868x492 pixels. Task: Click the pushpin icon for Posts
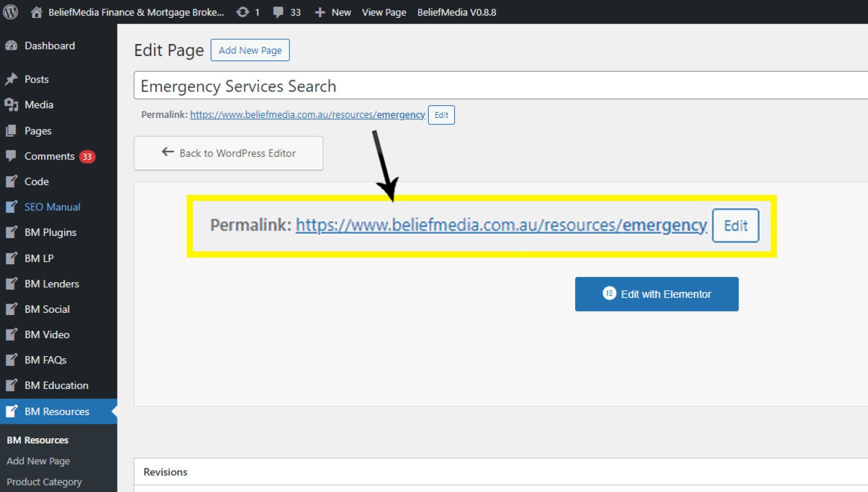pos(11,79)
